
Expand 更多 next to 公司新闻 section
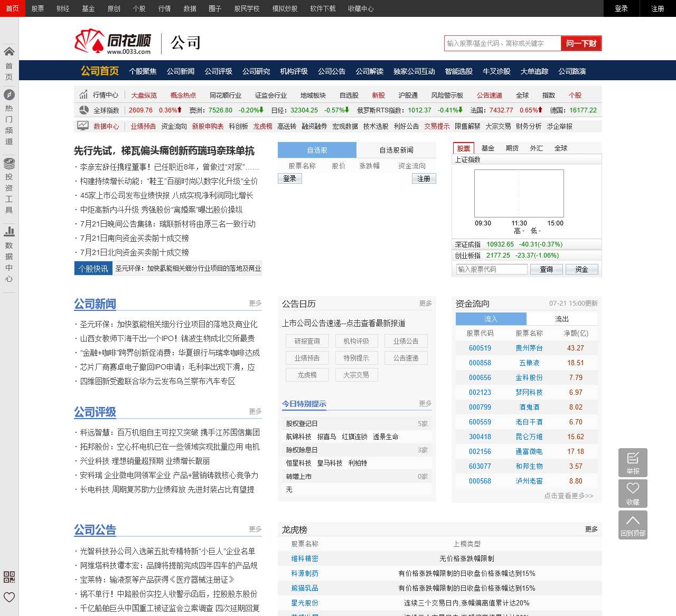click(255, 304)
